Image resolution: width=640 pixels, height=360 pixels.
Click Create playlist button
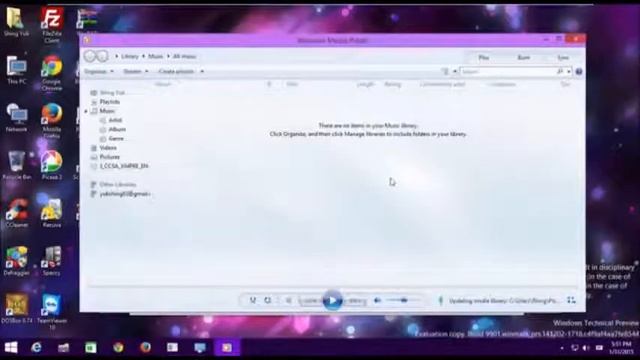point(176,71)
